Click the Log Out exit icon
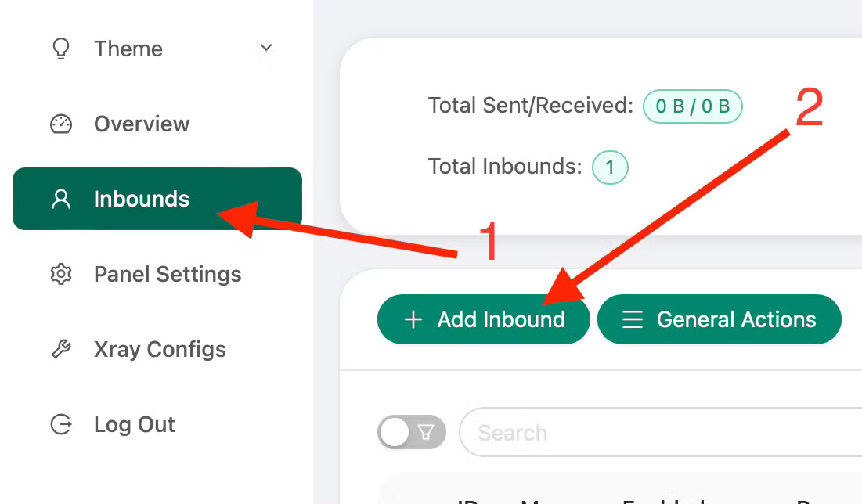This screenshot has height=504, width=862. [61, 424]
